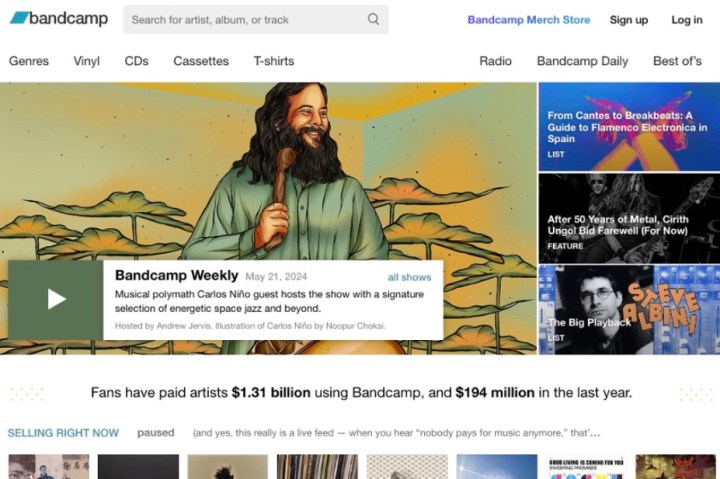The image size is (720, 479).
Task: Go to the Radio page
Action: point(495,61)
